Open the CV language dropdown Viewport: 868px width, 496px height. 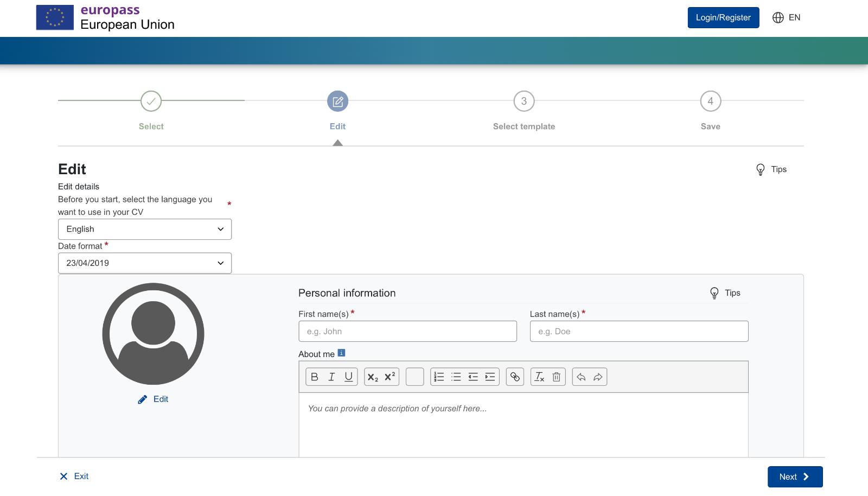point(145,229)
